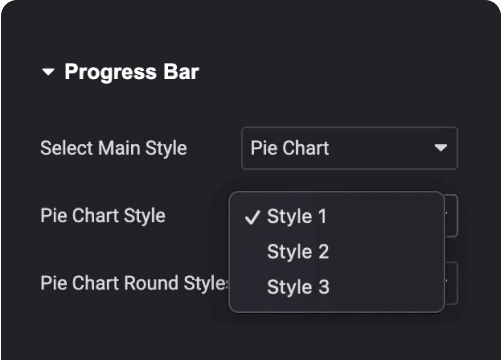Click the Select Main Style label
Viewport: 501px width, 360px height.
pyautogui.click(x=113, y=148)
